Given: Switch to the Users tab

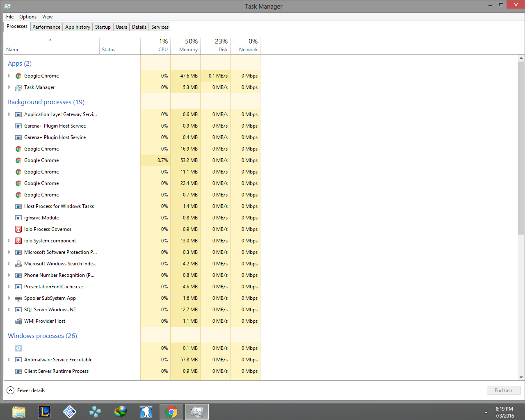Looking at the screenshot, I should tap(121, 27).
